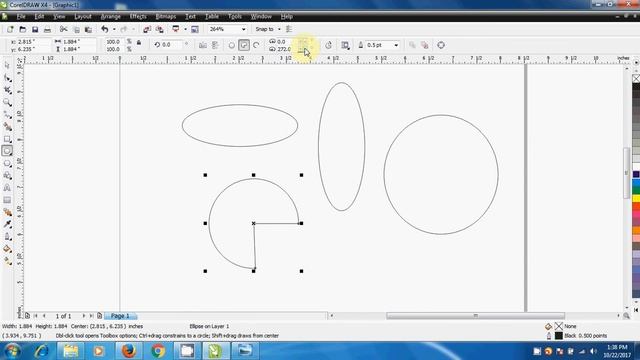Open the outline width 0.5 pt dropdown
Image resolution: width=640 pixels, height=360 pixels.
[x=396, y=45]
